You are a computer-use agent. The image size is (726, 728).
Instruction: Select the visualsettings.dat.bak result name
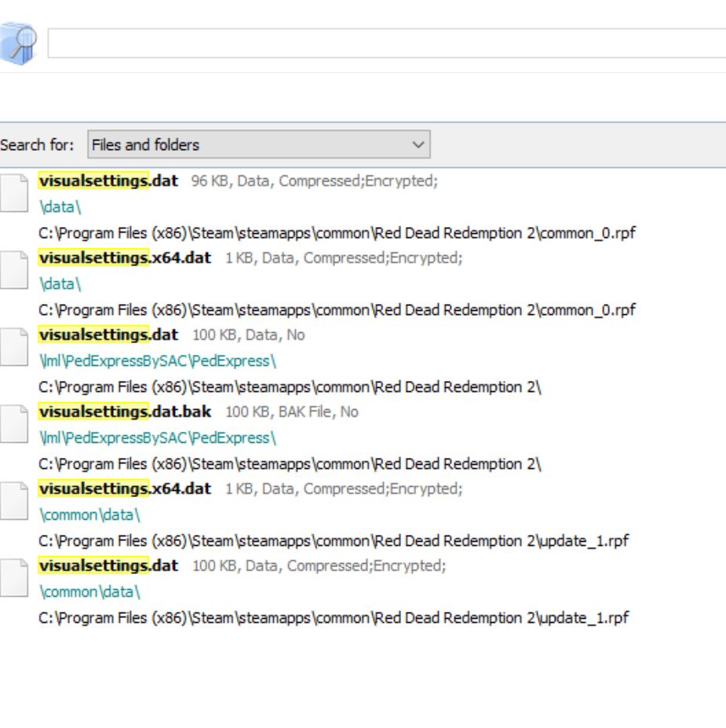point(125,412)
